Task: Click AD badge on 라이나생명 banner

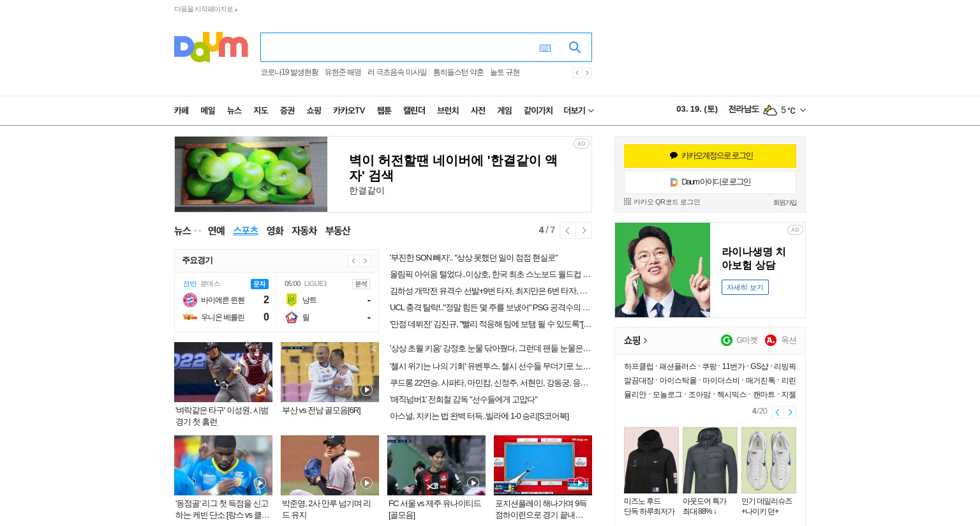Action: tap(795, 230)
